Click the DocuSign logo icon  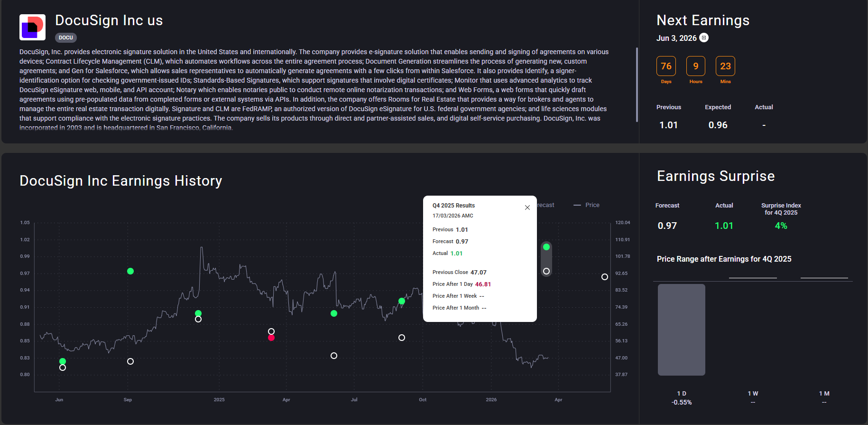coord(32,27)
